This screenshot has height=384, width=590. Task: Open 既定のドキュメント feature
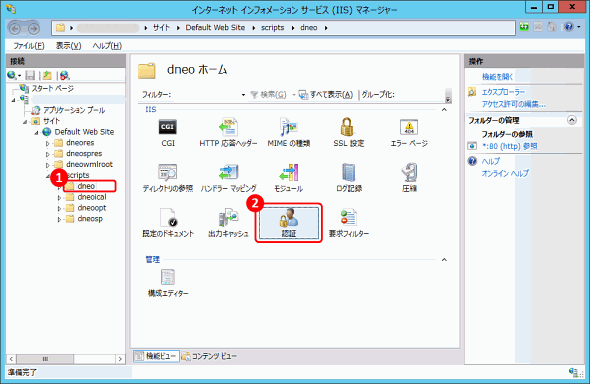(x=168, y=223)
